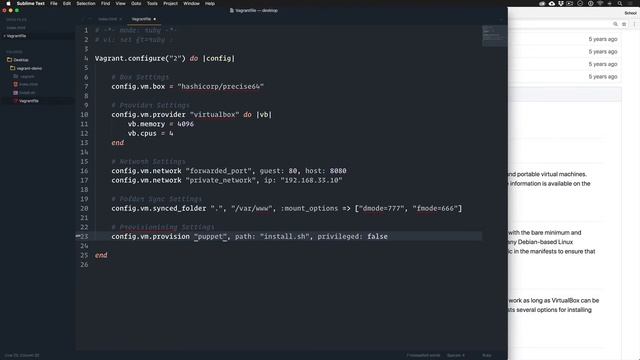Open the Goto menu
640x360 pixels.
[136, 3]
